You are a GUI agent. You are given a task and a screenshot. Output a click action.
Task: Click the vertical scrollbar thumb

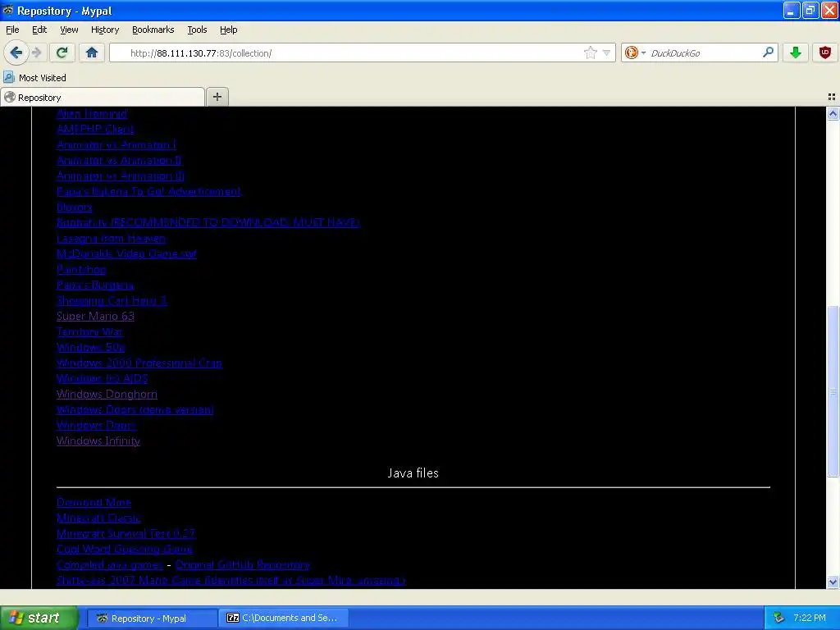[x=833, y=391]
